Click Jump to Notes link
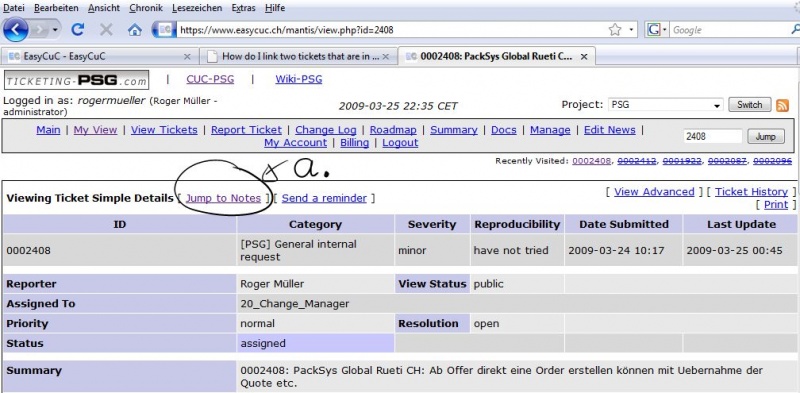 pos(223,198)
